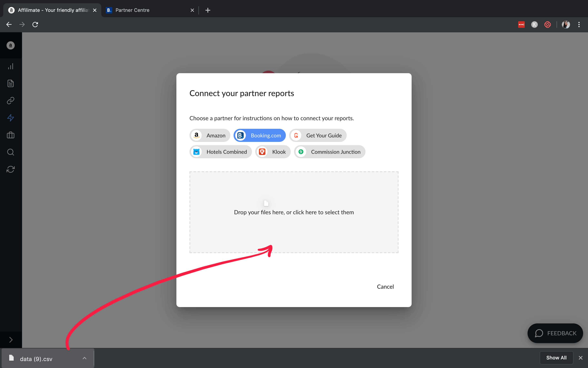Go forward in browser history
This screenshot has height=368, width=588.
click(22, 24)
